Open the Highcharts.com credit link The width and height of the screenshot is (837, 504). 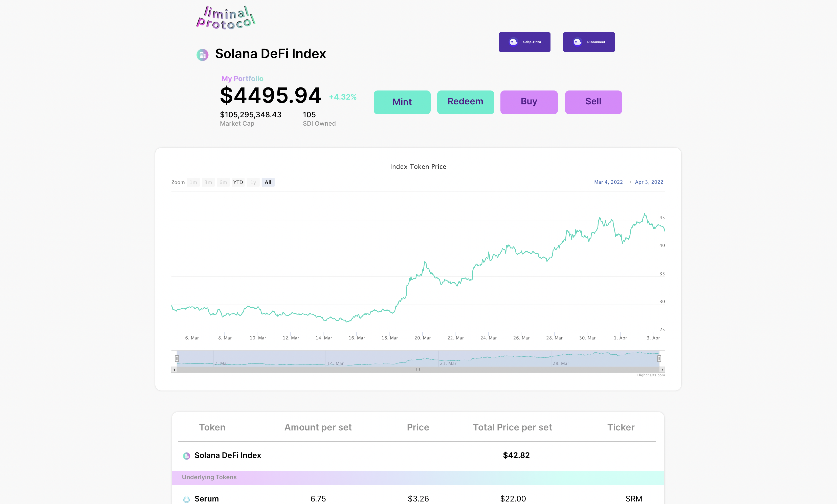tap(651, 375)
